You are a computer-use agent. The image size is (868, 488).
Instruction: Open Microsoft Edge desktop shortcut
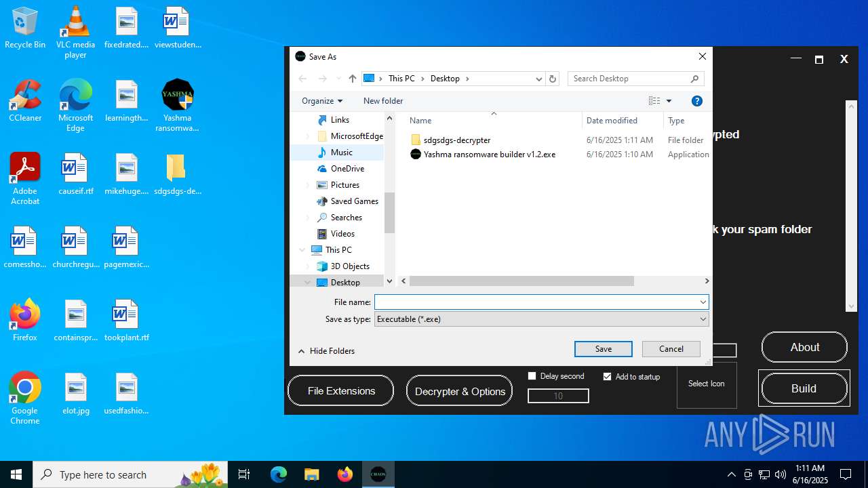pos(75,106)
